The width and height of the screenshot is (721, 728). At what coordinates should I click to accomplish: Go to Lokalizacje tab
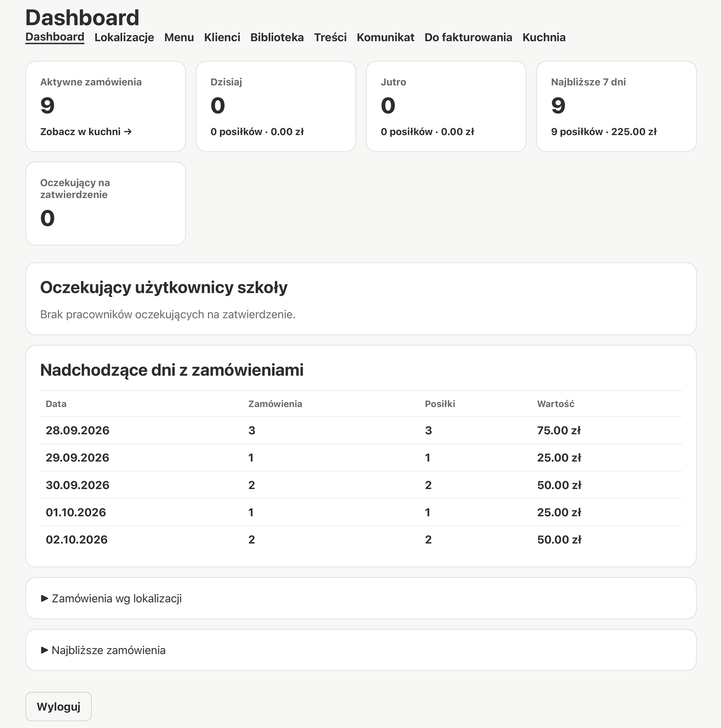[x=124, y=37]
